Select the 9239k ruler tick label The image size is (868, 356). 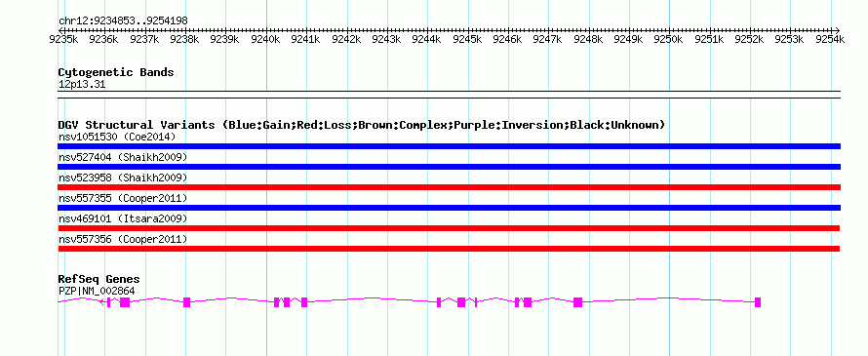pos(225,39)
